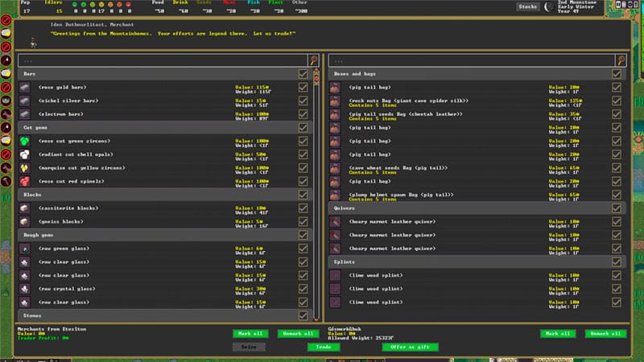The image size is (644, 362).
Task: Click the raw crystal glass icon
Action: pos(25,289)
